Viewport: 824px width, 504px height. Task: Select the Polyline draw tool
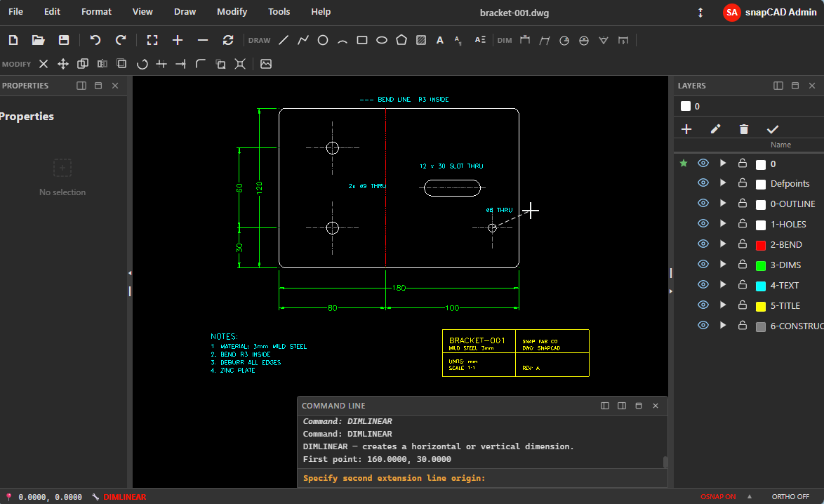tap(303, 40)
